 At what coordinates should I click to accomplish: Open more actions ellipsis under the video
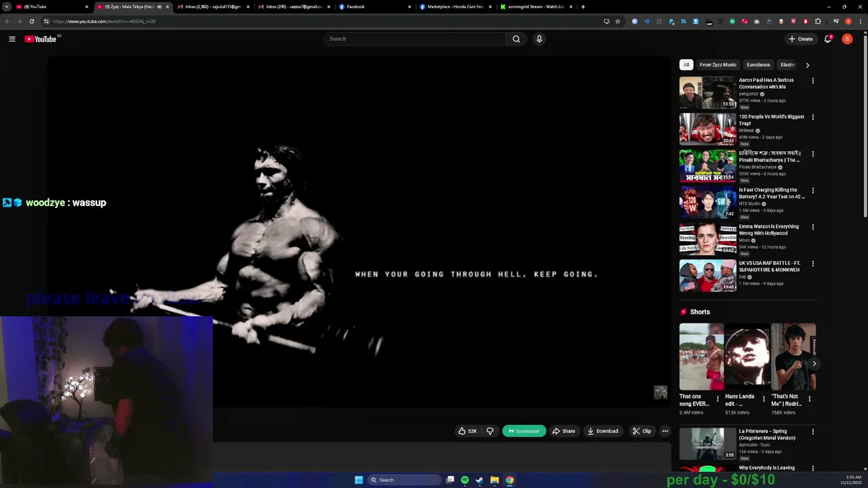click(665, 431)
